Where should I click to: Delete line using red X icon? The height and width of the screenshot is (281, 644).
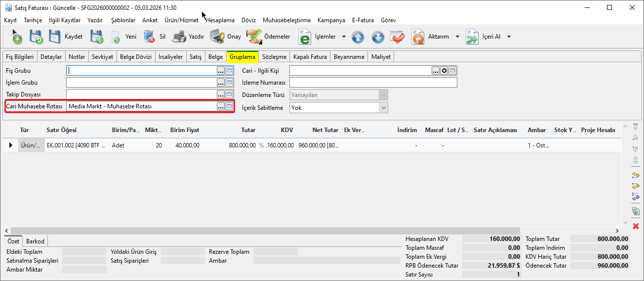pyautogui.click(x=636, y=226)
